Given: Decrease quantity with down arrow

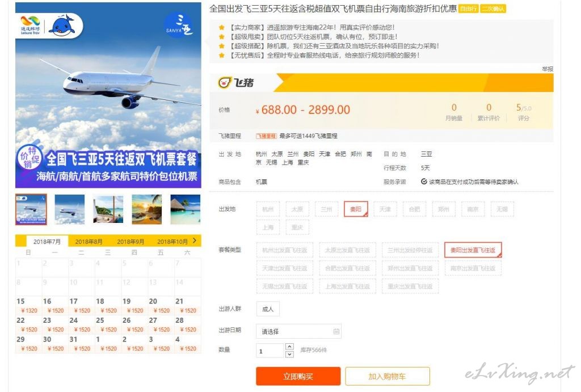Looking at the screenshot, I should (x=290, y=354).
